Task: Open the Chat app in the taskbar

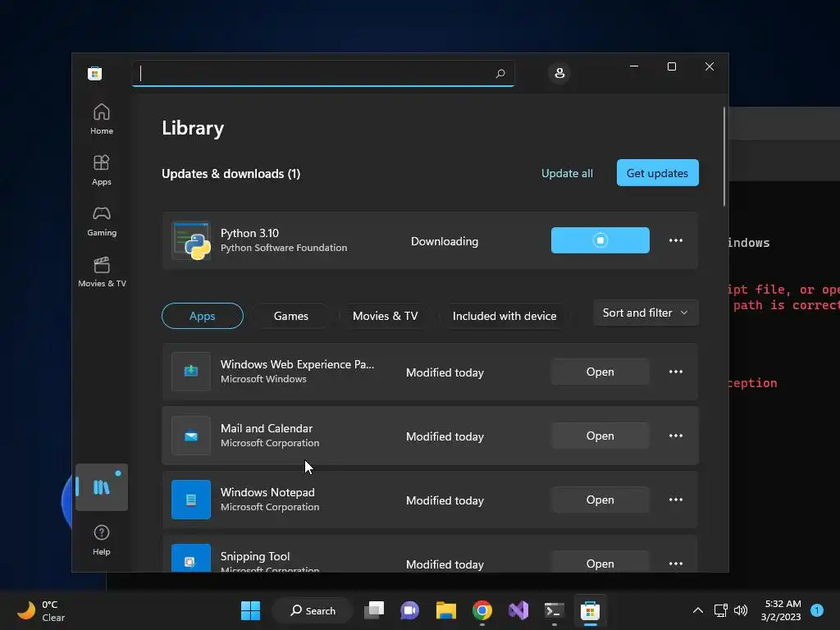Action: coord(410,610)
